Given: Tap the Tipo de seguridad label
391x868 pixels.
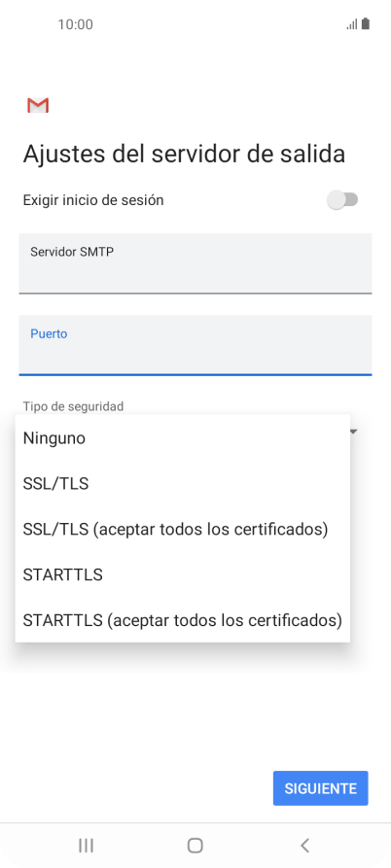Looking at the screenshot, I should [x=73, y=406].
